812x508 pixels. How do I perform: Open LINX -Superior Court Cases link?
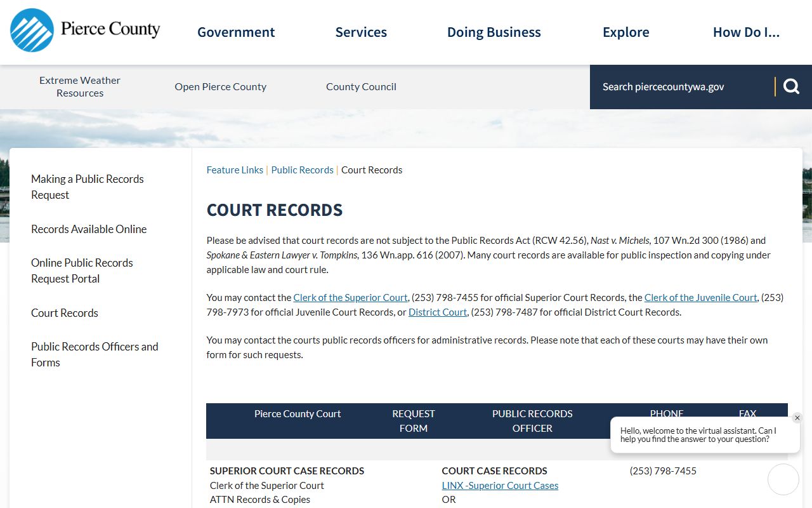click(500, 486)
